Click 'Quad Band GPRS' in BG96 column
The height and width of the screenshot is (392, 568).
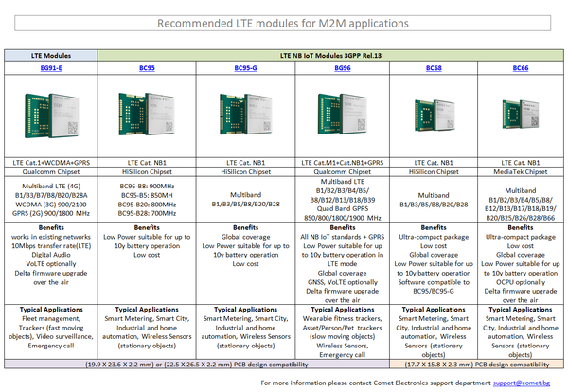point(343,208)
